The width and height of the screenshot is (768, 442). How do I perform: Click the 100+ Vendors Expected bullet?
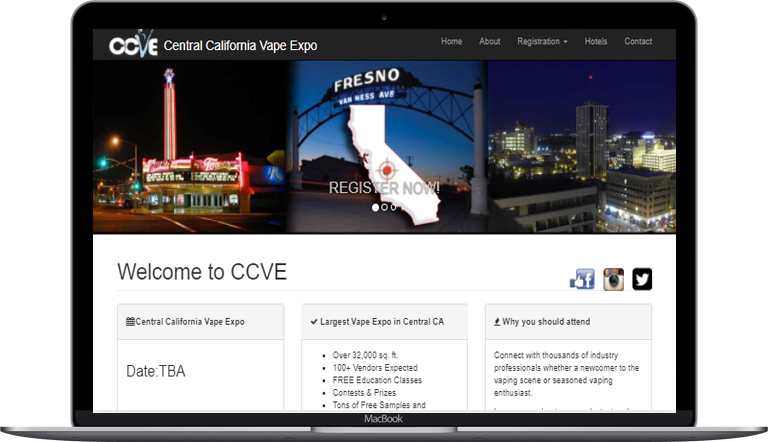click(375, 368)
